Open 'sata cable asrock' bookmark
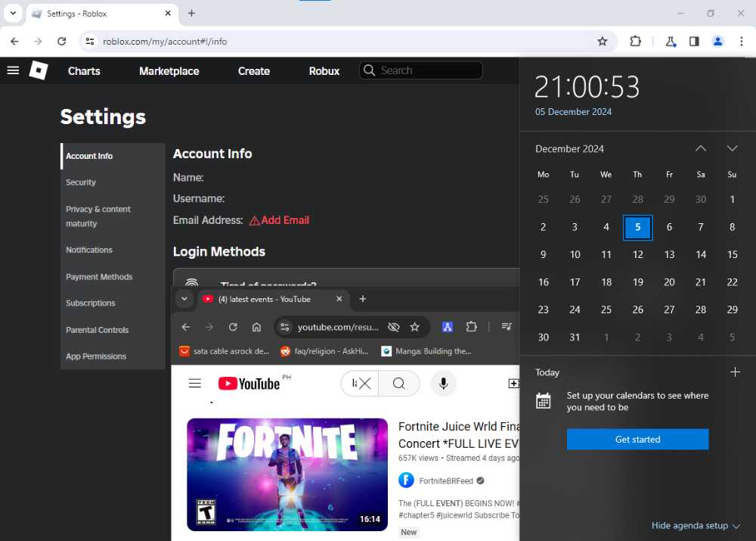The image size is (756, 541). tap(225, 351)
